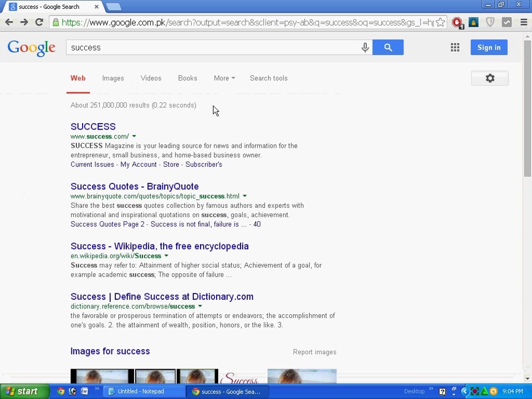Expand quick launch overflow chevron
The image size is (532, 399).
(96, 388)
